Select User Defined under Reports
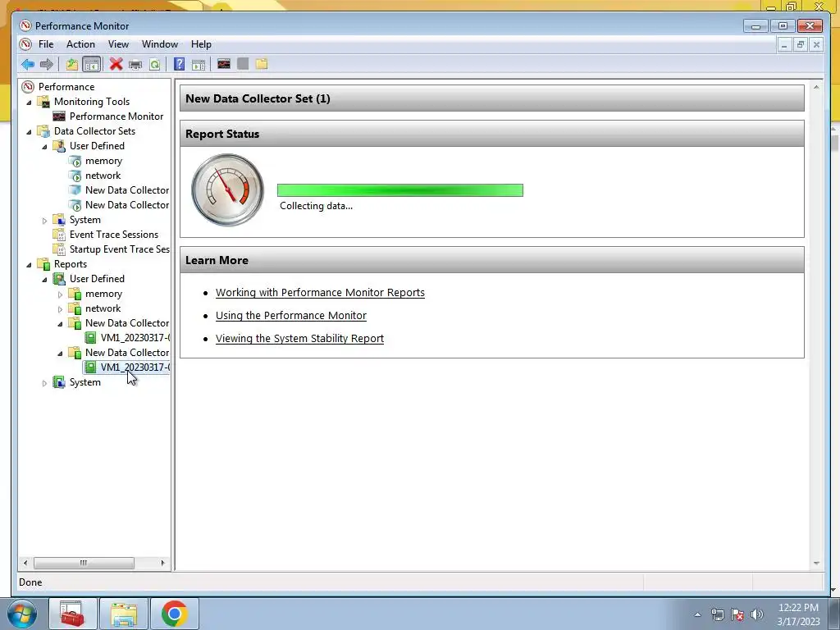This screenshot has height=630, width=840. pos(97,279)
